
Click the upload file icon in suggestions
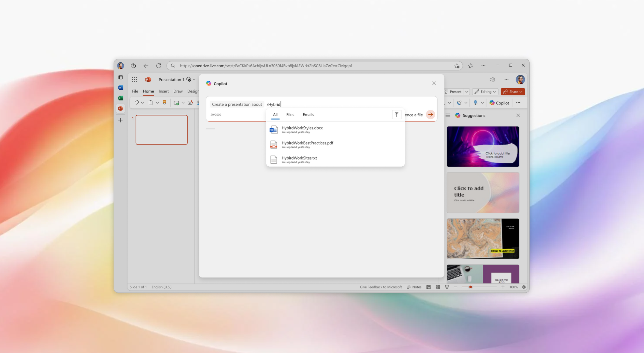(x=396, y=115)
